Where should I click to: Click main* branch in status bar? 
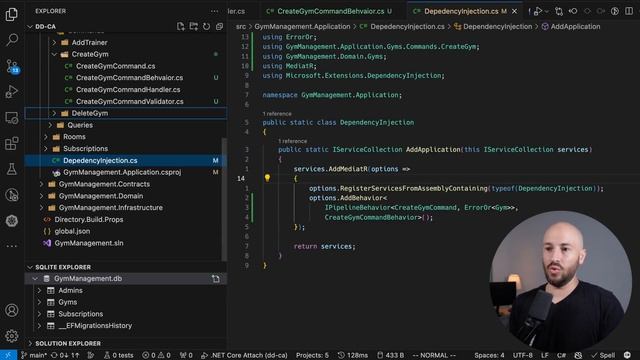(33, 355)
